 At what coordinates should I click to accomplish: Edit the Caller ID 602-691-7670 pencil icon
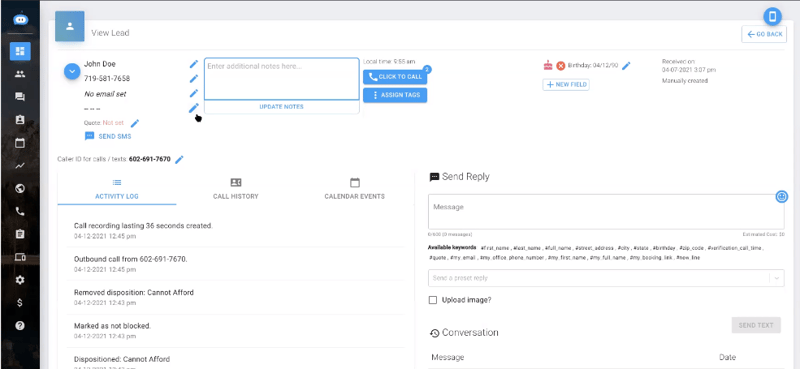[x=179, y=160]
